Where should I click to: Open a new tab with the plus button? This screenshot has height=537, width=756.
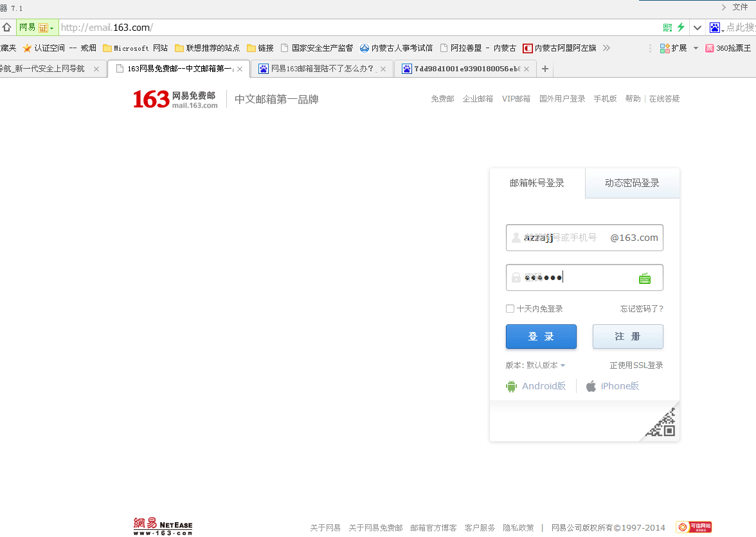click(x=545, y=69)
